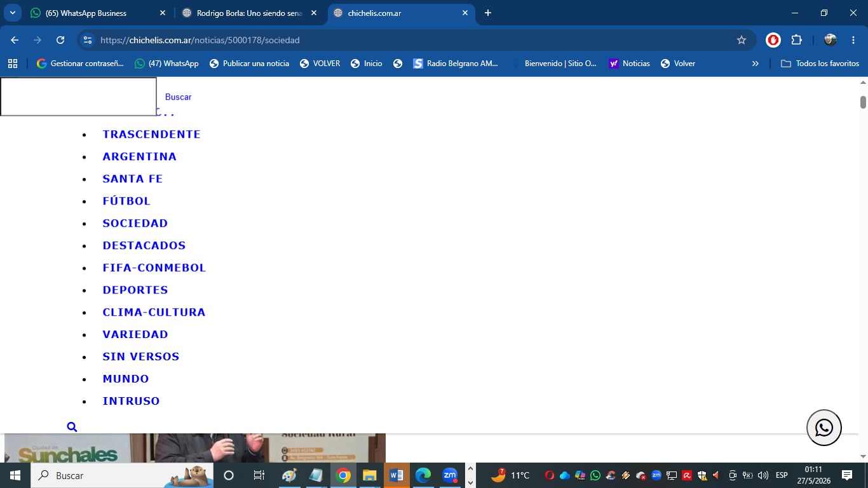Open Zoom from the taskbar
Viewport: 868px width, 488px height.
coord(450,475)
